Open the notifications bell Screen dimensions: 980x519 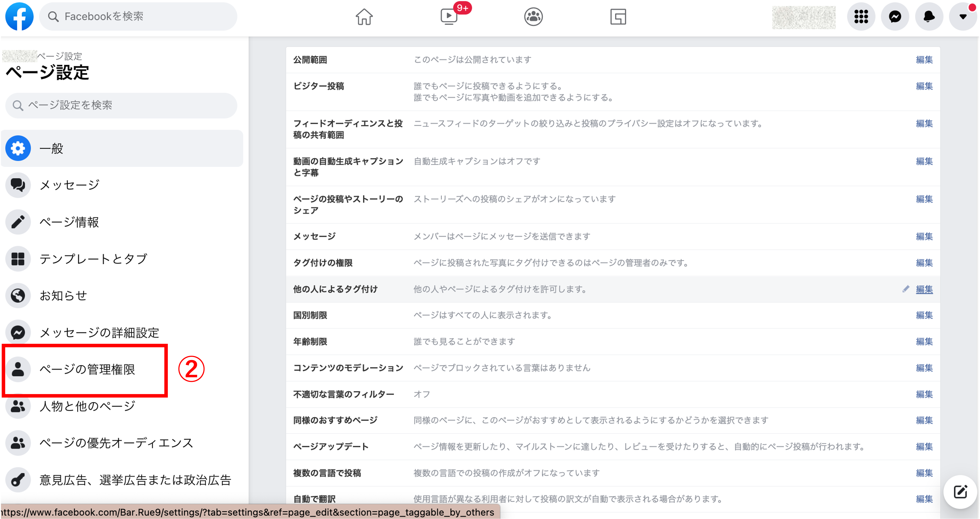(x=929, y=16)
